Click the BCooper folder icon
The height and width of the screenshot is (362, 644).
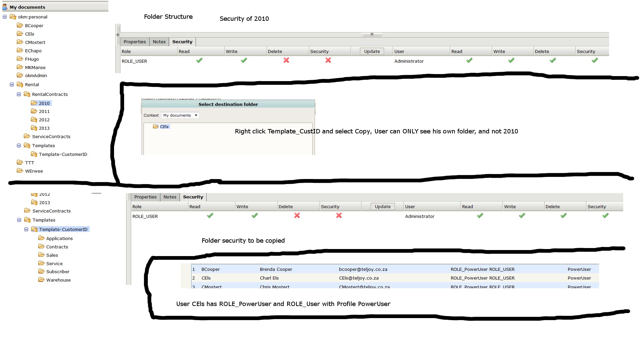pyautogui.click(x=20, y=25)
